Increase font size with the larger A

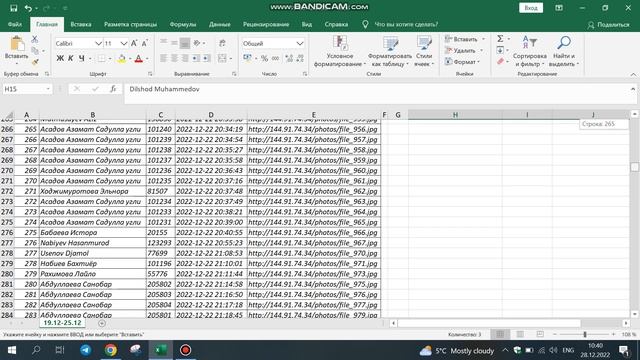[134, 43]
